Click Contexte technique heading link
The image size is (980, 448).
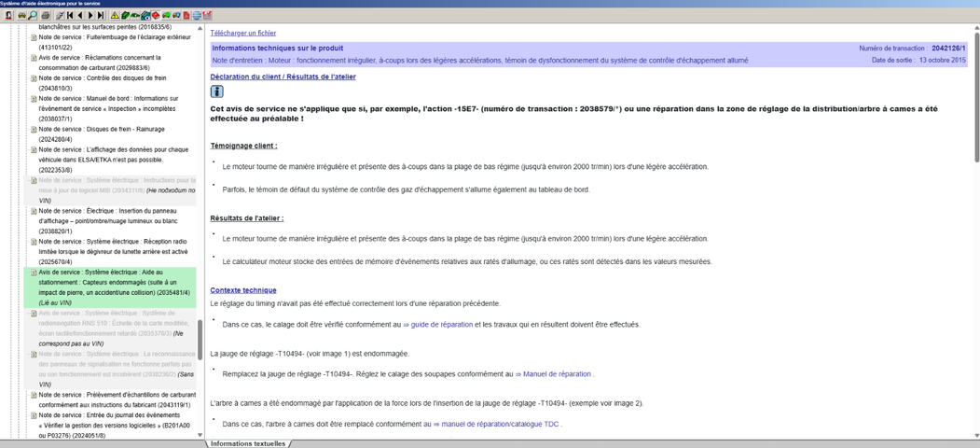point(243,290)
